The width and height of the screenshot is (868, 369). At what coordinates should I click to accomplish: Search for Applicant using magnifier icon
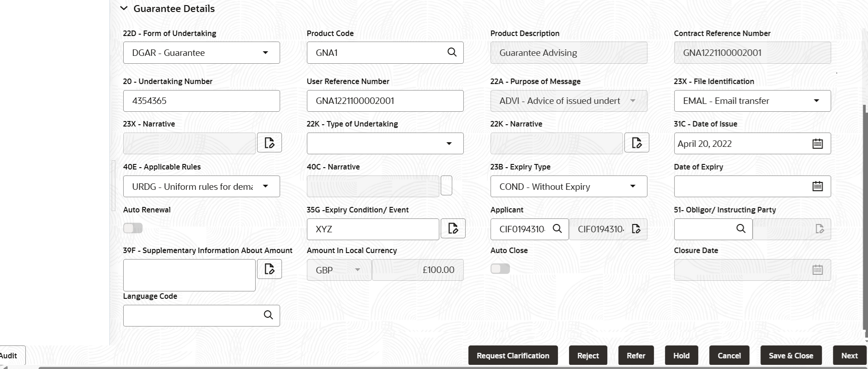pyautogui.click(x=557, y=229)
